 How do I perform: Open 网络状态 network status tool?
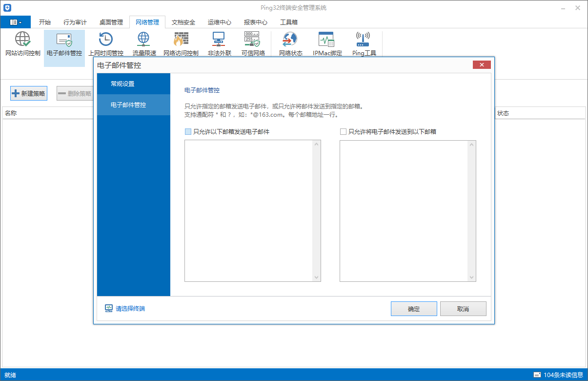tap(290, 44)
